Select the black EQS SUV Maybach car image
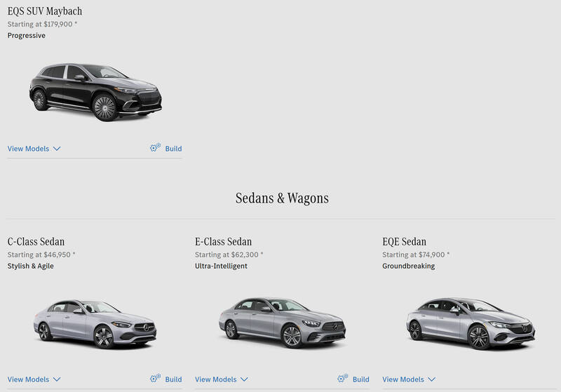 (x=95, y=92)
